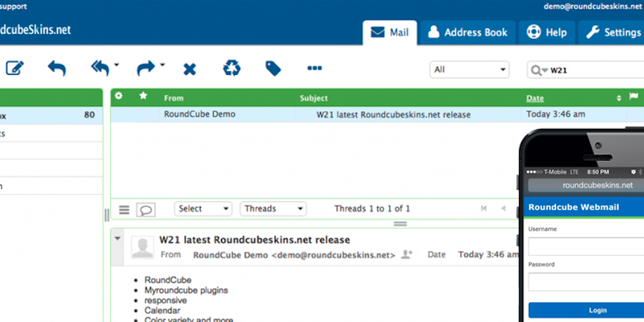
Task: Switch to list view icon
Action: pos(124,210)
